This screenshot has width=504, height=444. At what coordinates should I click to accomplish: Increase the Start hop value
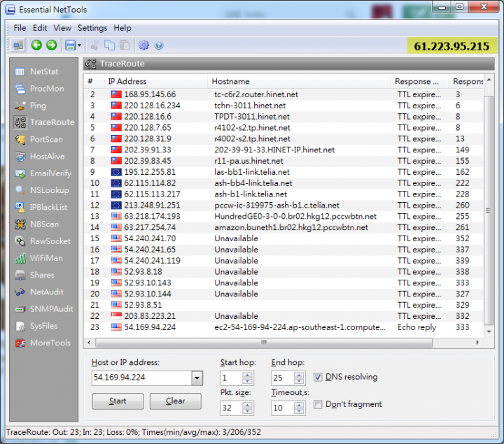247,375
